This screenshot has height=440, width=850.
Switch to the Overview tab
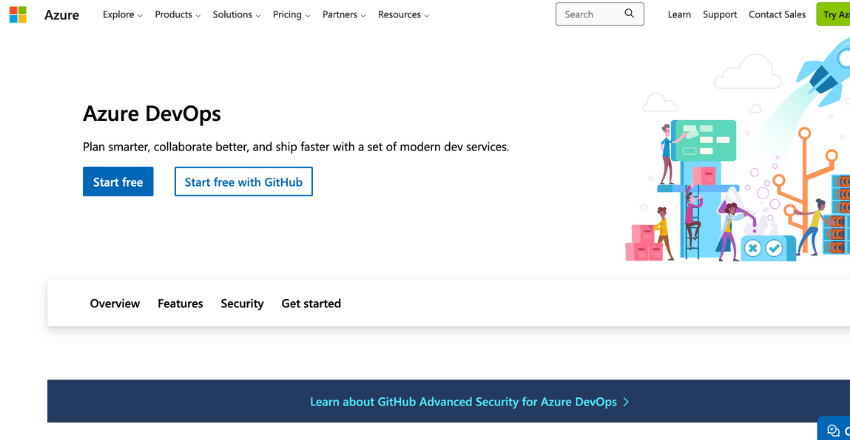click(115, 303)
